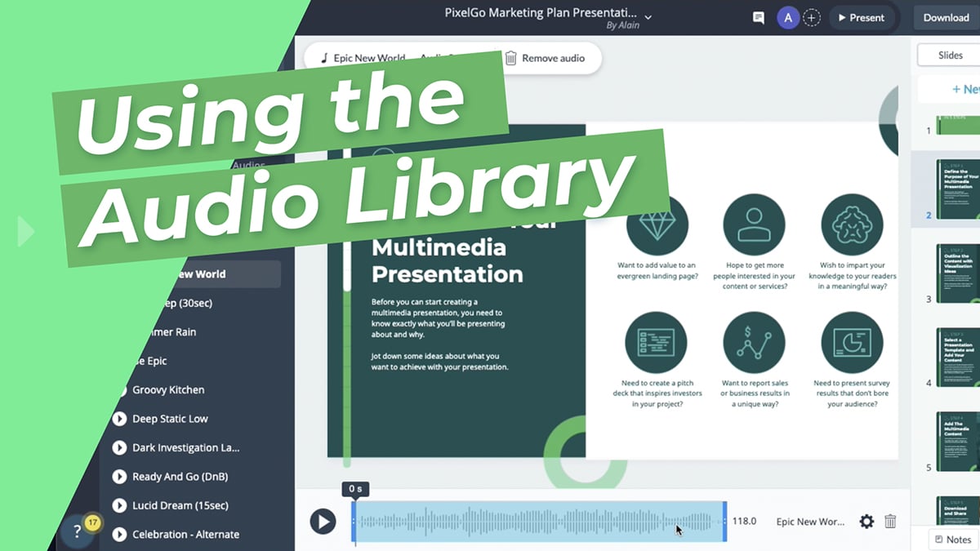Add a collaborator with the plus circle
Image resolution: width=980 pixels, height=551 pixels.
(811, 17)
